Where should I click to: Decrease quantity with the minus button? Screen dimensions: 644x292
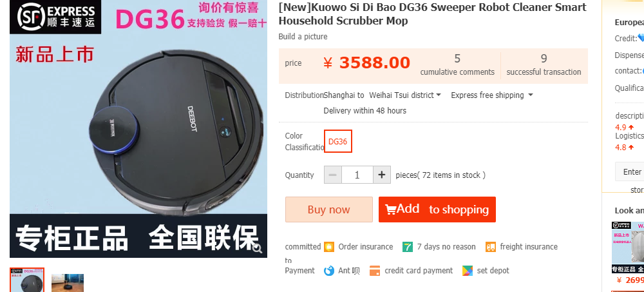point(333,175)
